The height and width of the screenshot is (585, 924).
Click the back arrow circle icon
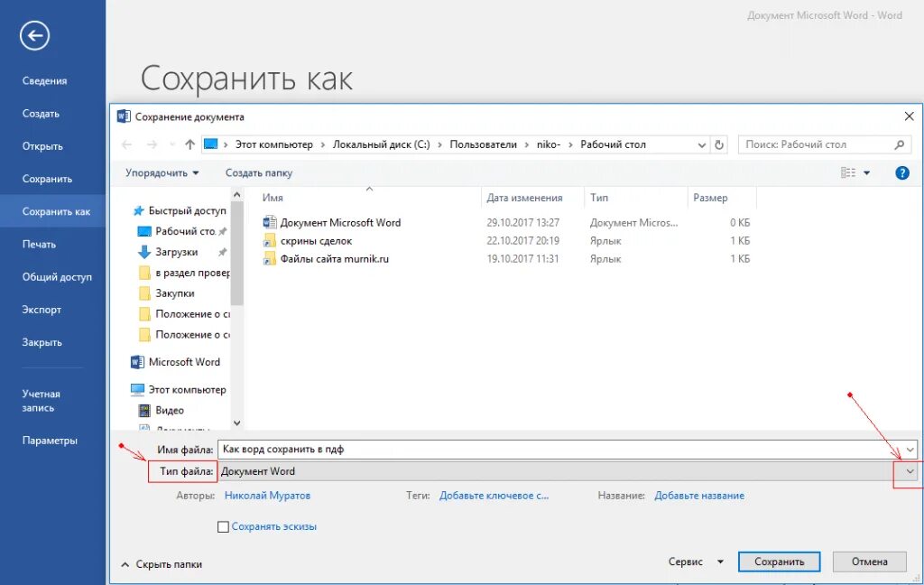click(34, 35)
